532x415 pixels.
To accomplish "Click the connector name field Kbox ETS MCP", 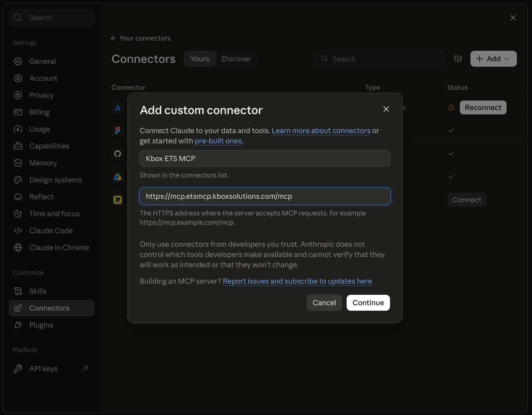I will pos(265,159).
